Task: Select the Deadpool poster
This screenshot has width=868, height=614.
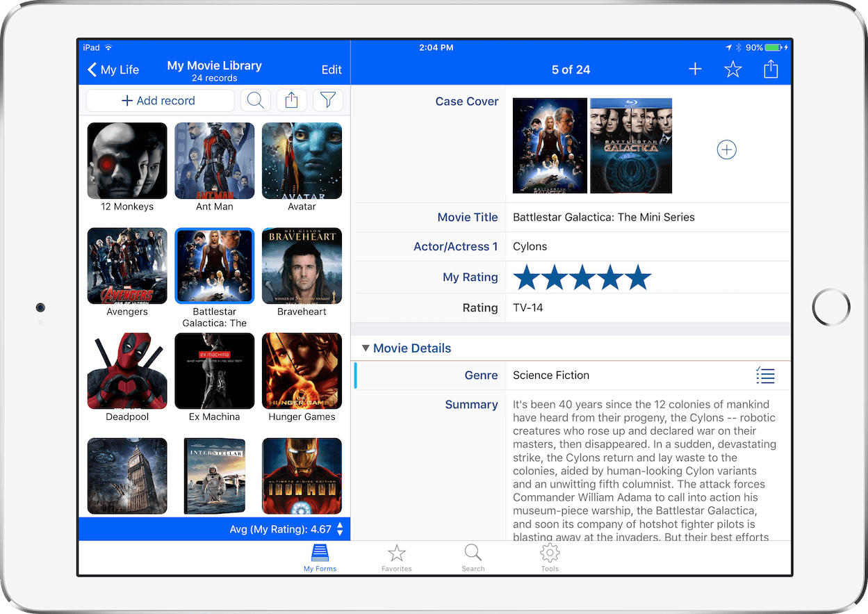Action: [127, 371]
